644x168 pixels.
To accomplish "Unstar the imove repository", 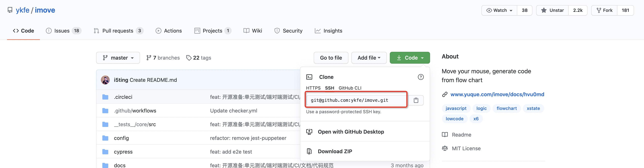I will click(x=553, y=10).
